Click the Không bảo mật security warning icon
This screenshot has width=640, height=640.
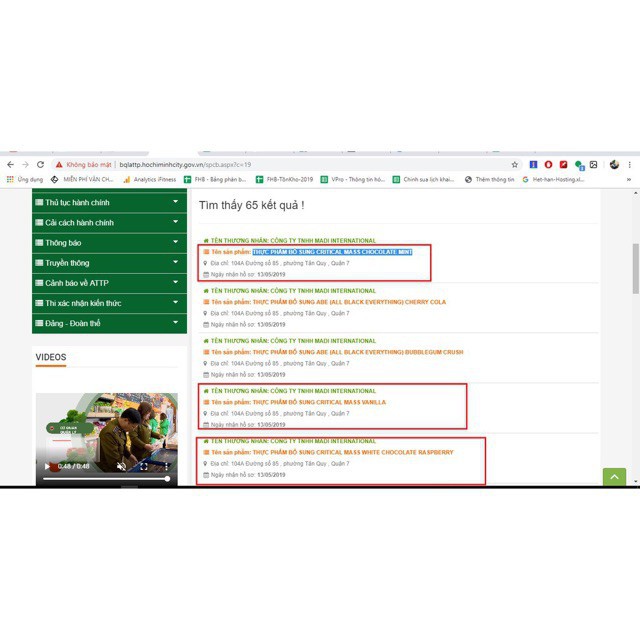click(60, 164)
